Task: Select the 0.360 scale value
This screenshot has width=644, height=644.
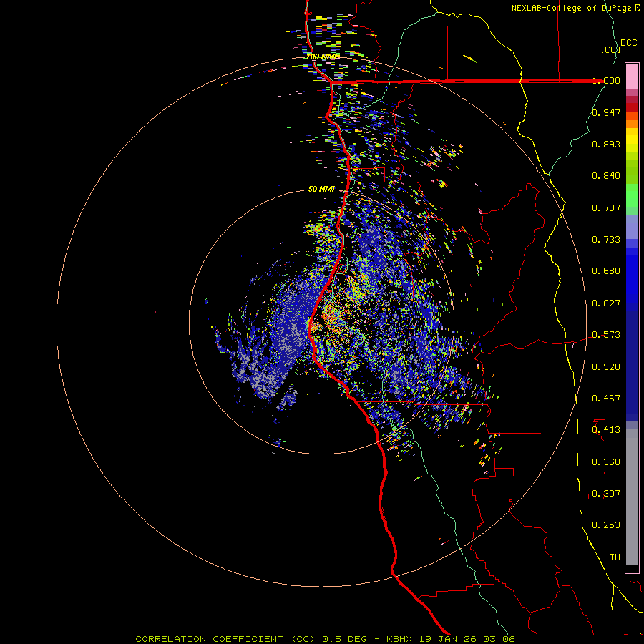Action: [606, 462]
